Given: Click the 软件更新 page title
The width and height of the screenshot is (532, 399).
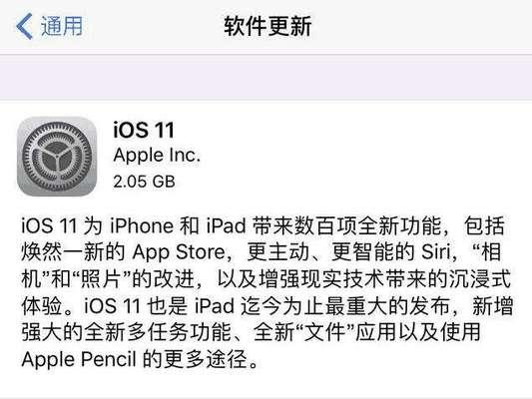Looking at the screenshot, I should tap(267, 26).
